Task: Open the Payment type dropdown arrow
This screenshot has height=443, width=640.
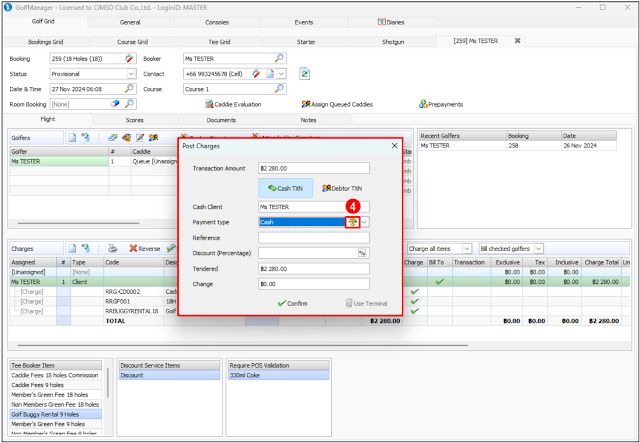Action: [365, 222]
